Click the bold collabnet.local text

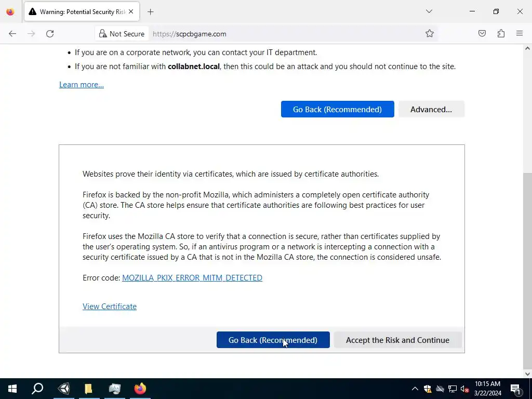click(194, 66)
